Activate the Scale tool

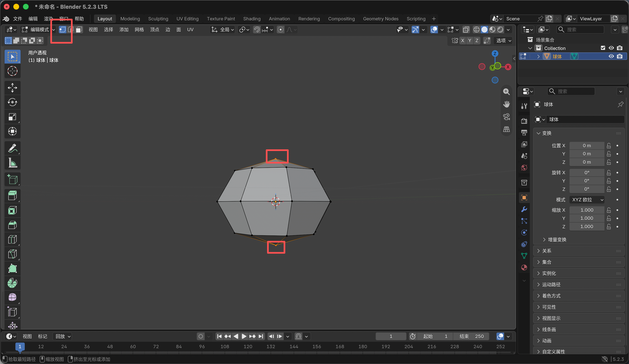click(12, 117)
